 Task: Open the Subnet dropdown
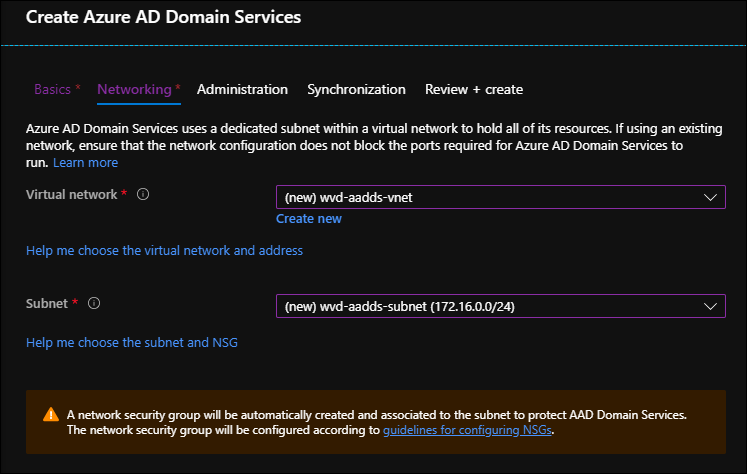pyautogui.click(x=501, y=306)
